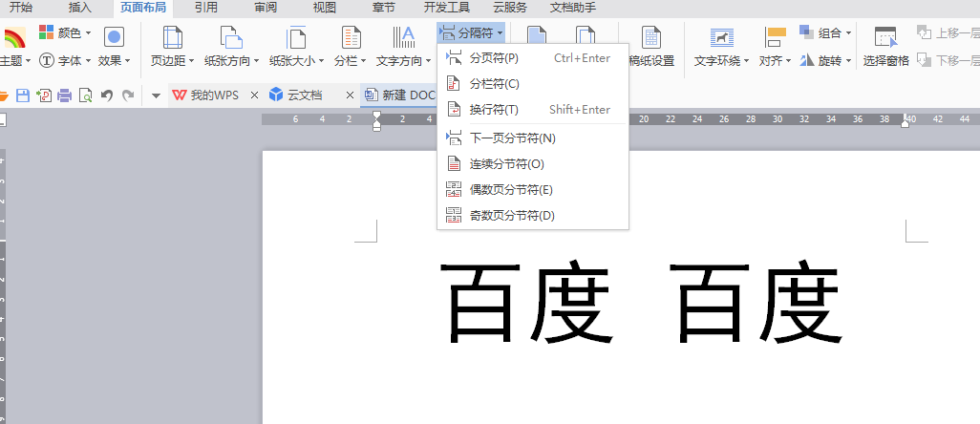The image size is (980, 424).
Task: Open the 旋转 rotate dropdown
Action: [x=825, y=60]
